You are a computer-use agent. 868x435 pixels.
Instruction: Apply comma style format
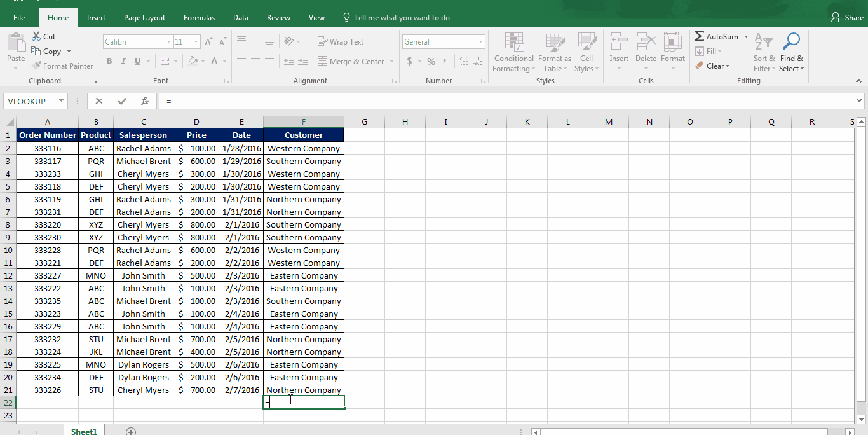coord(444,61)
